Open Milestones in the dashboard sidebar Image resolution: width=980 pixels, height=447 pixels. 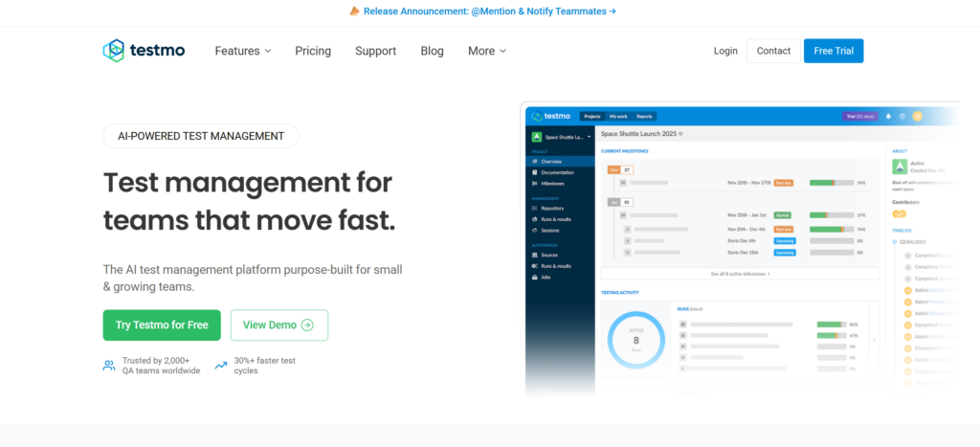tap(560, 184)
